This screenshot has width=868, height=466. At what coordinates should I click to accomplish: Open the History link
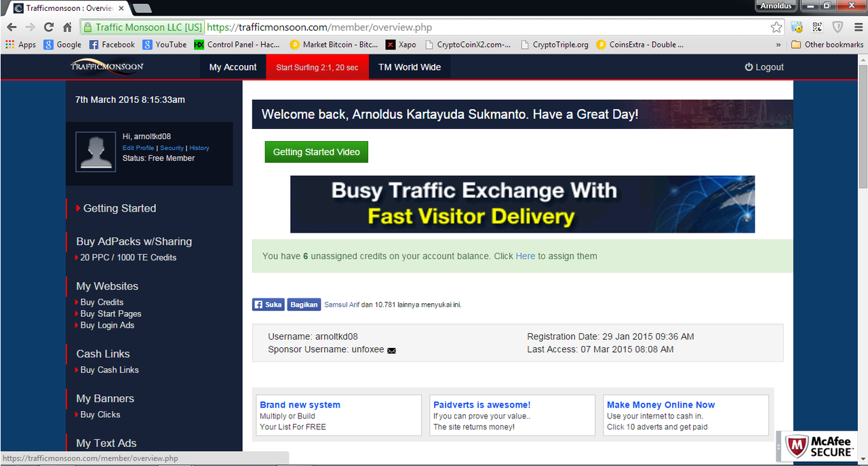199,148
